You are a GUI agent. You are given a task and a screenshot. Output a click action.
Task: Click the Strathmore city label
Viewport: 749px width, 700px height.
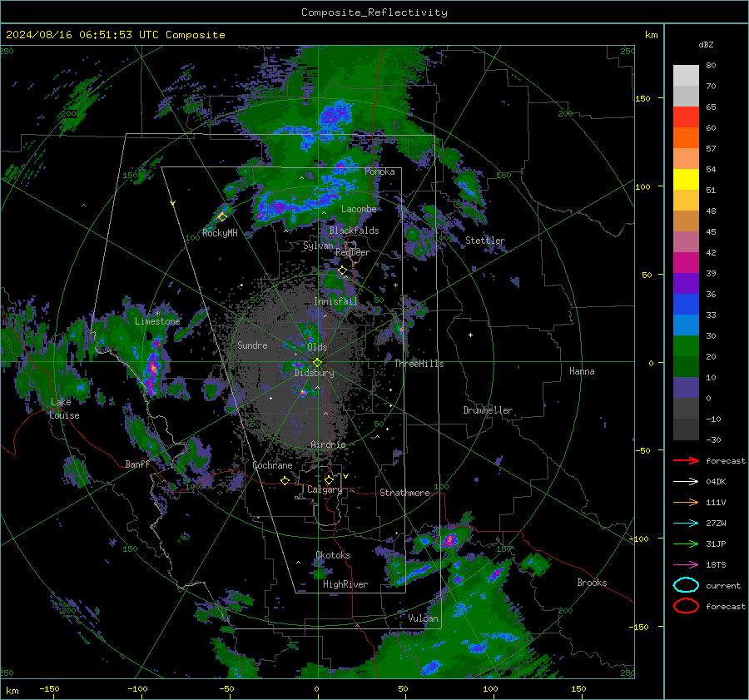pyautogui.click(x=404, y=493)
